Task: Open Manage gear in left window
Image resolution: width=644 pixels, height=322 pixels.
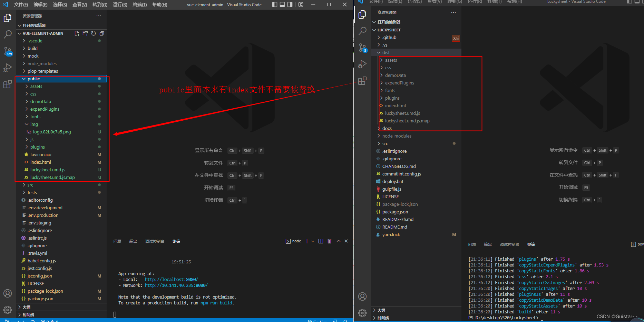Action: pos(8,310)
